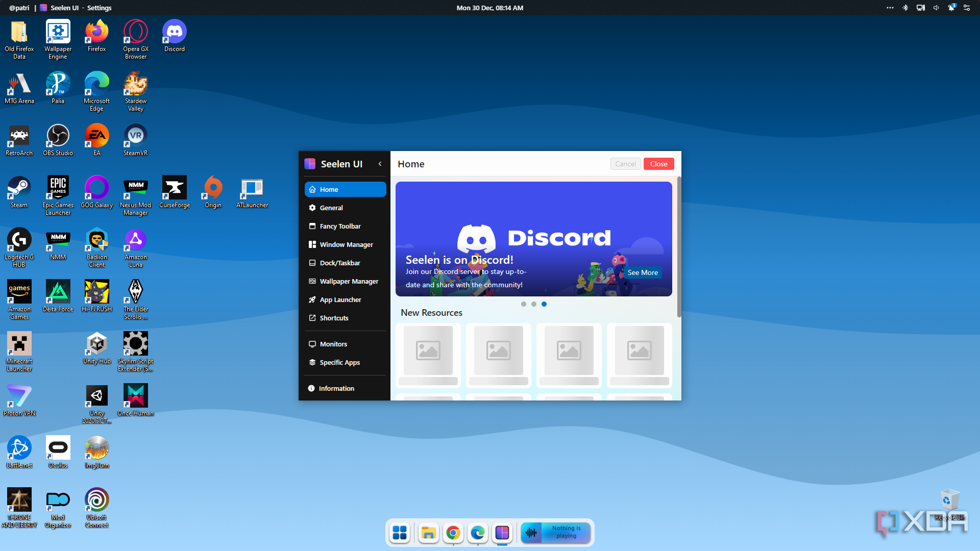
Task: Select Specific Apps settings
Action: coord(340,362)
